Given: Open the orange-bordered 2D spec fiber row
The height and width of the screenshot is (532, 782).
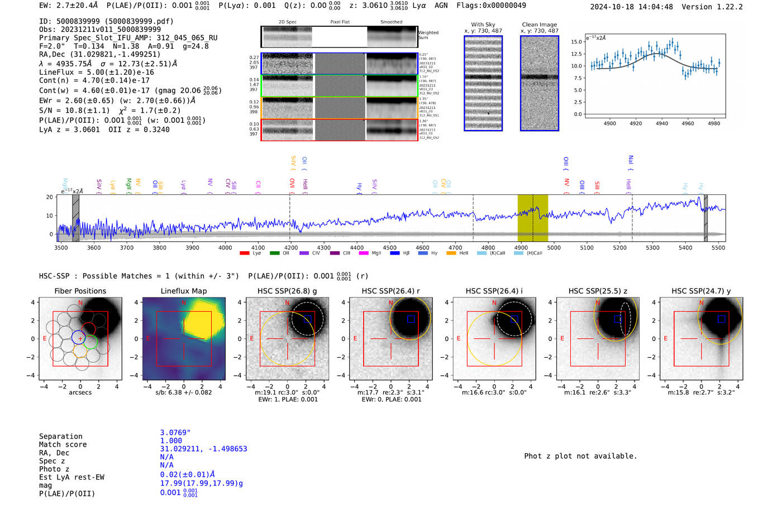Looking at the screenshot, I should 339,108.
